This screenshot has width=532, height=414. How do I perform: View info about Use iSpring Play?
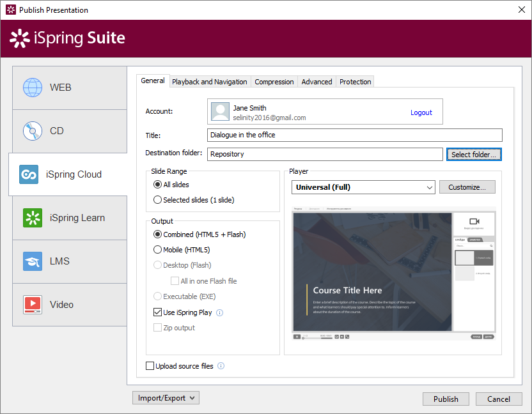click(x=219, y=312)
